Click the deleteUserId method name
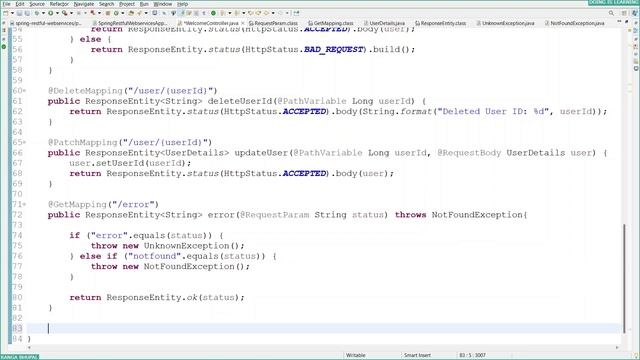This screenshot has width=640, height=360. point(240,101)
